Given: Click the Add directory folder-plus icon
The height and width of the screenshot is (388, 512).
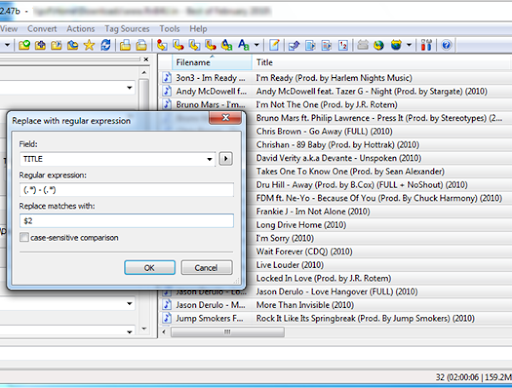Looking at the screenshot, I should coord(40,45).
